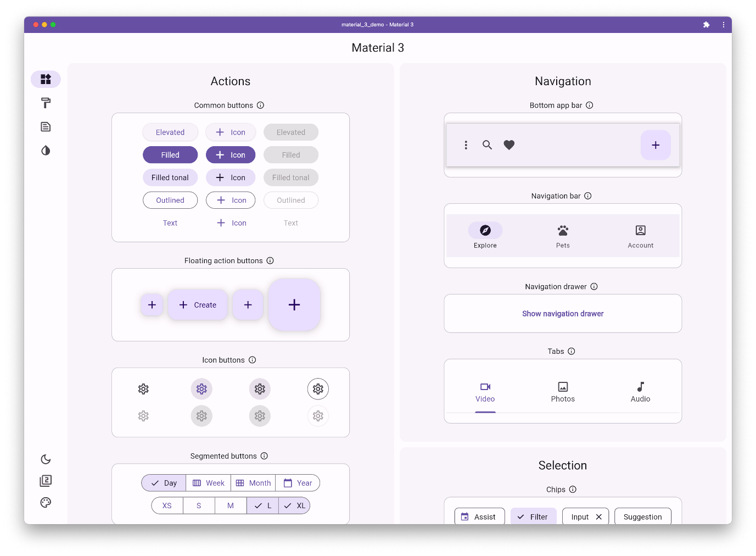
Task: Open the Typography page document icon
Action: pos(46,127)
